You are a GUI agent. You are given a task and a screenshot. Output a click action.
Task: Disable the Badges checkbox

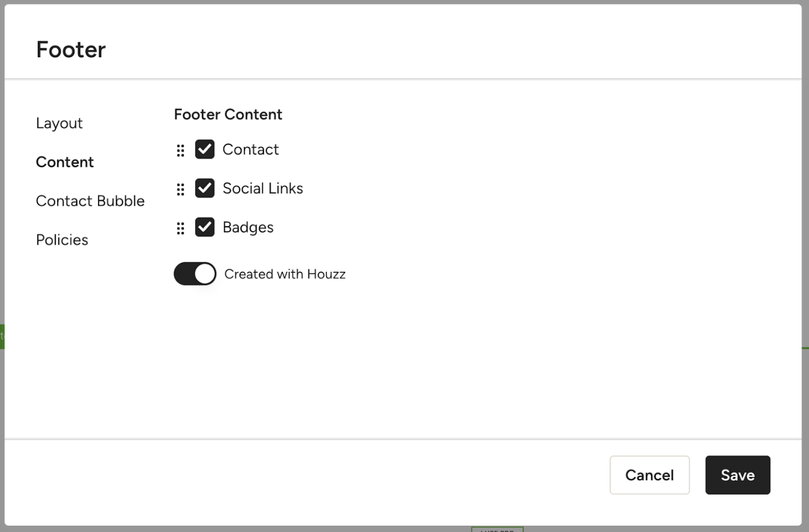tap(205, 227)
